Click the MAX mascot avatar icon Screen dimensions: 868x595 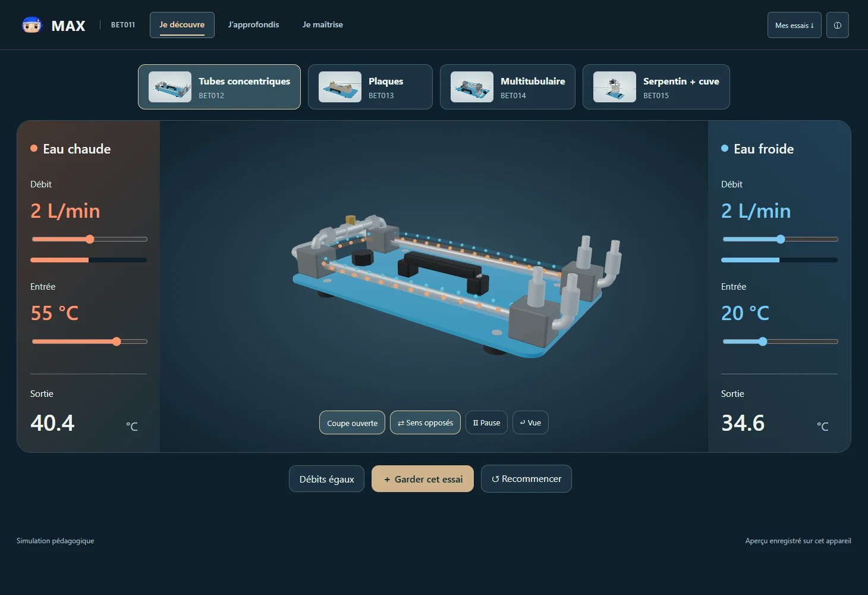click(x=32, y=25)
